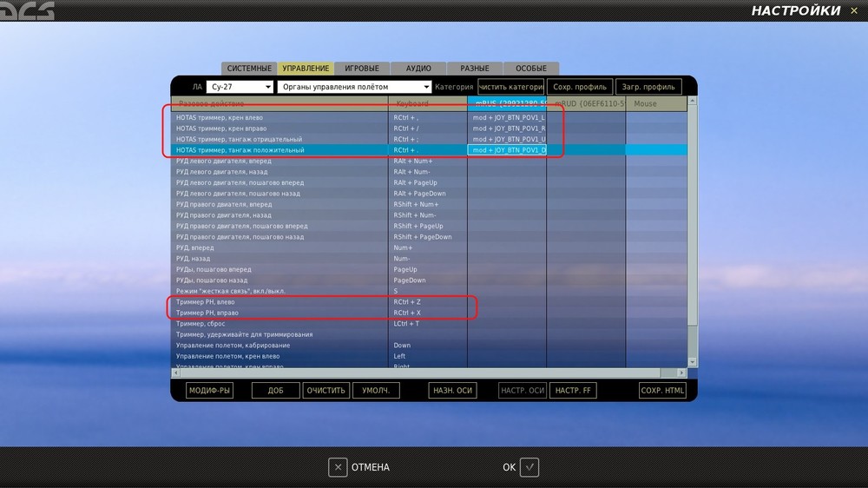
Task: Select row Триммер РН, влево
Action: tap(429, 302)
